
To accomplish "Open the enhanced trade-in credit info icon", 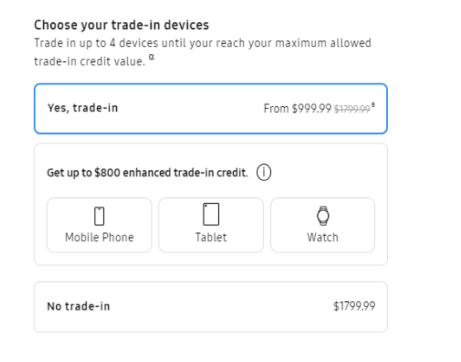I will (x=264, y=172).
